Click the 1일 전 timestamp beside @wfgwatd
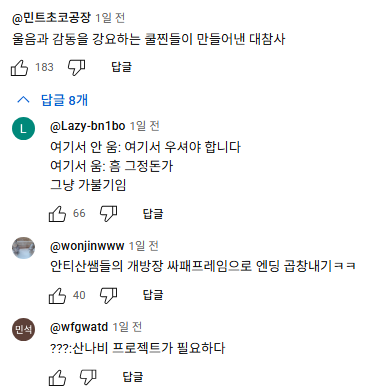This screenshot has width=370, height=392. [127, 327]
